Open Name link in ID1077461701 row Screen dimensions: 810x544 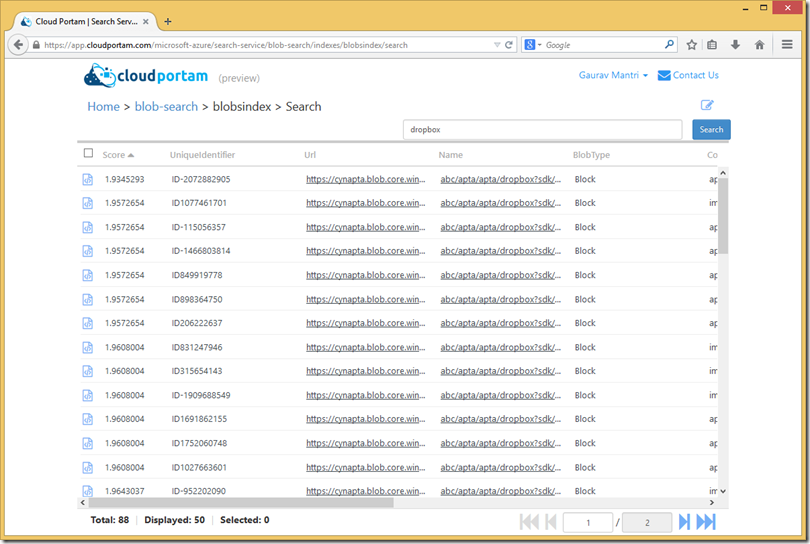(501, 203)
